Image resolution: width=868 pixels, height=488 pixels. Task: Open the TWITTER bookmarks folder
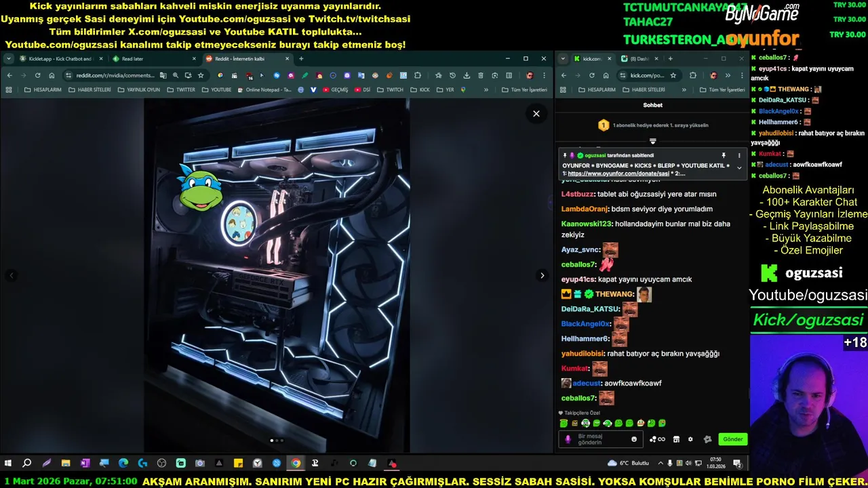click(181, 89)
